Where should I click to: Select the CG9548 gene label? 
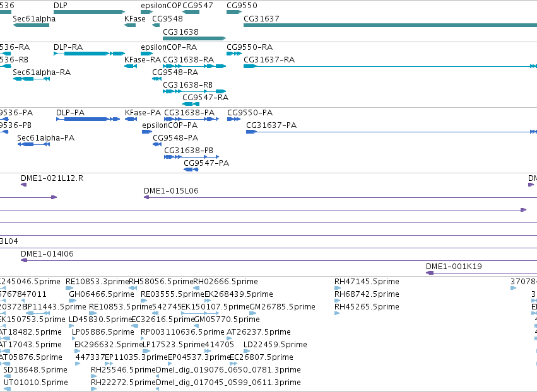[x=167, y=19]
